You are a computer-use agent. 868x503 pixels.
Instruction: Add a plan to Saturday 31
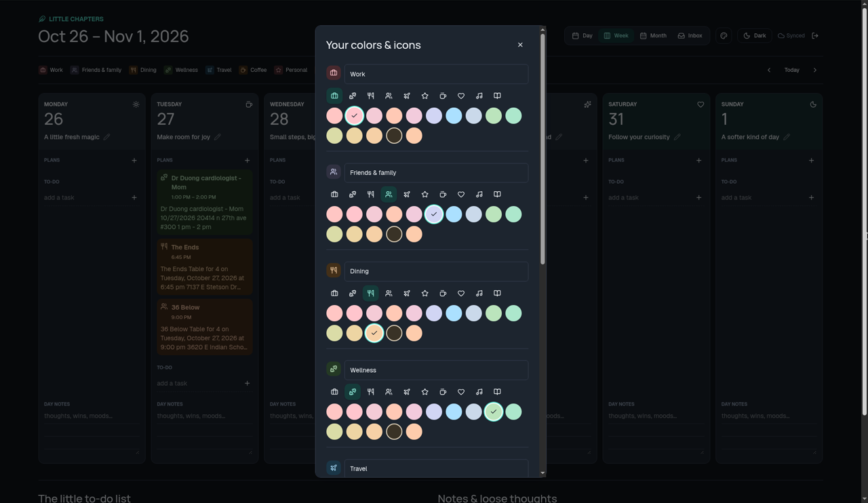pos(698,161)
